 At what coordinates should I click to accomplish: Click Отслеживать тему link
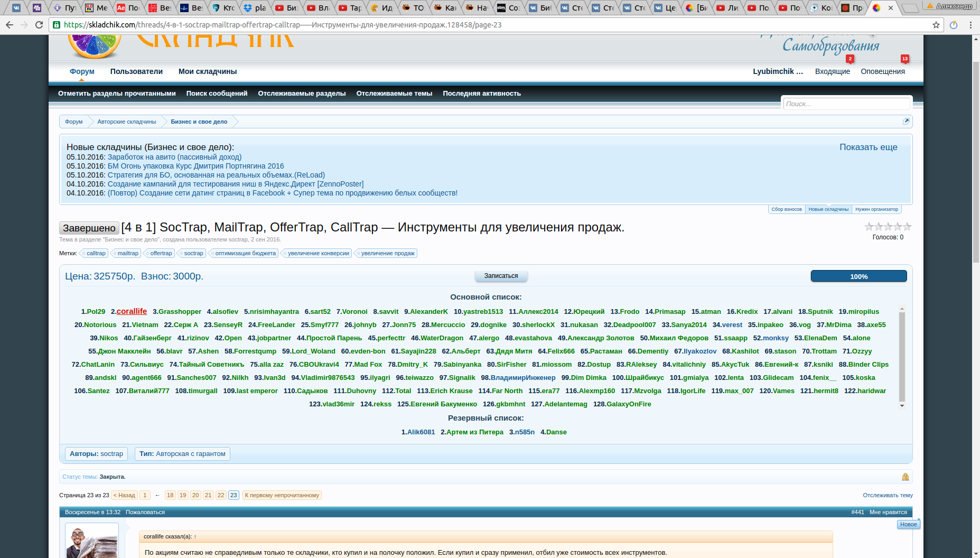click(888, 495)
